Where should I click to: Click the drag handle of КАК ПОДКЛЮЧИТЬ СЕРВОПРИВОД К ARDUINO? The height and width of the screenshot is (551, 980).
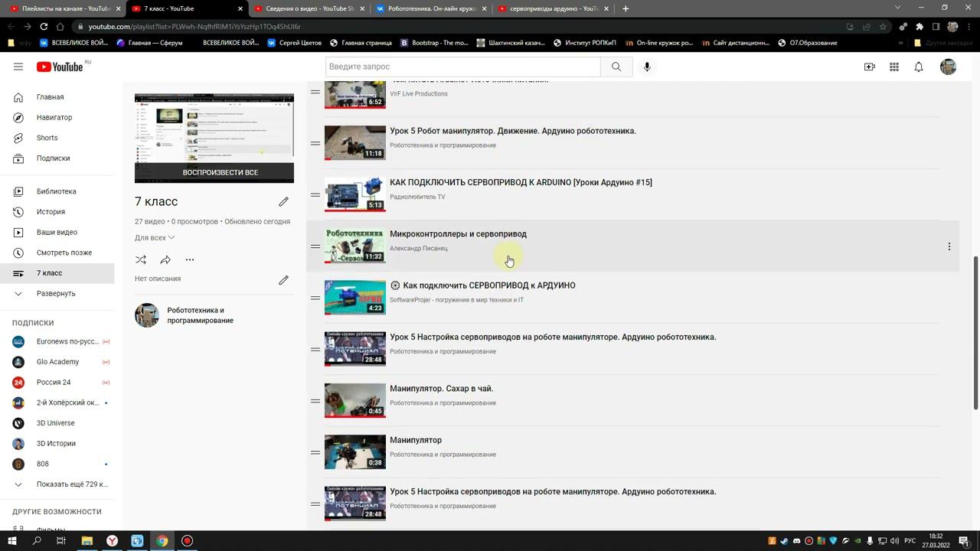coord(315,194)
